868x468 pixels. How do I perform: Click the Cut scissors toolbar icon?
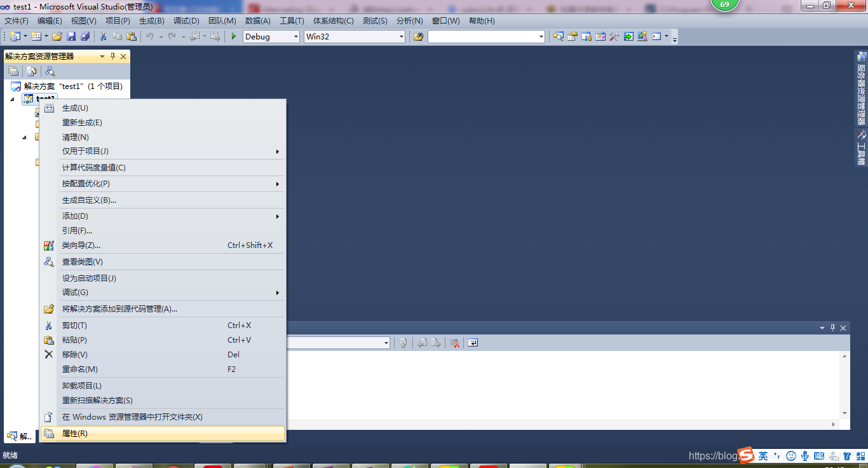click(x=103, y=36)
